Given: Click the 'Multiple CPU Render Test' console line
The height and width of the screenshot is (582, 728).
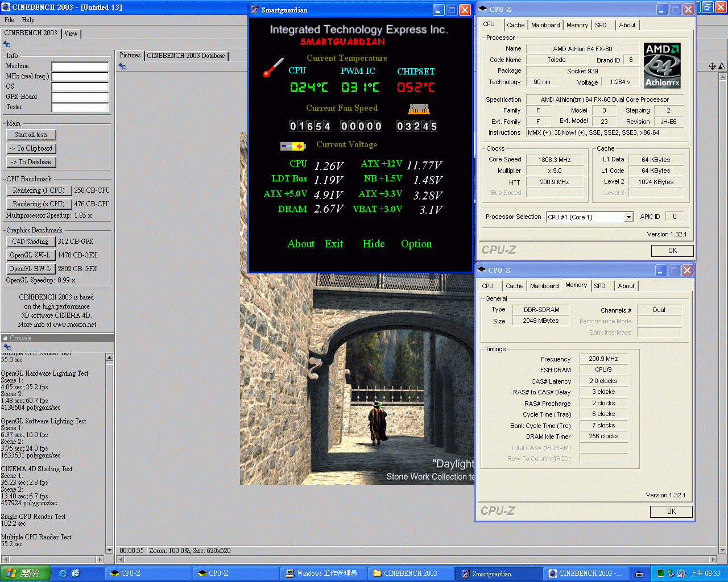Looking at the screenshot, I should (36, 537).
